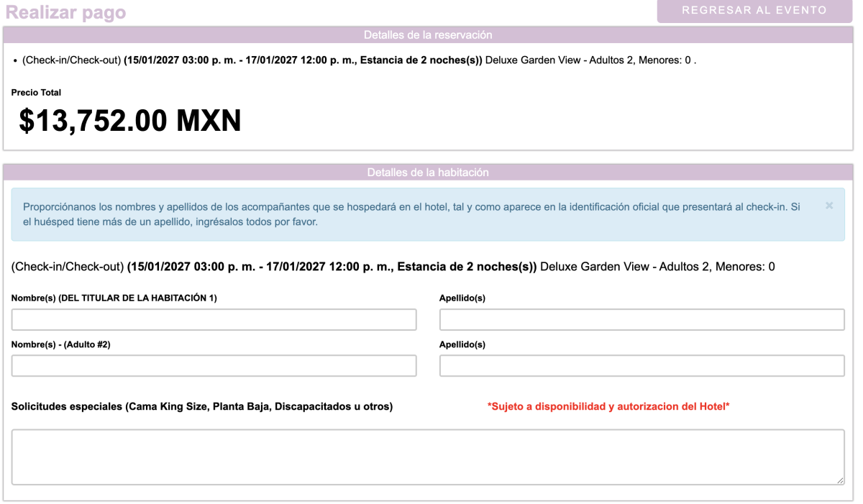Focus the Solicitudes especiales text area
Image resolution: width=863 pixels, height=504 pixels.
[428, 457]
